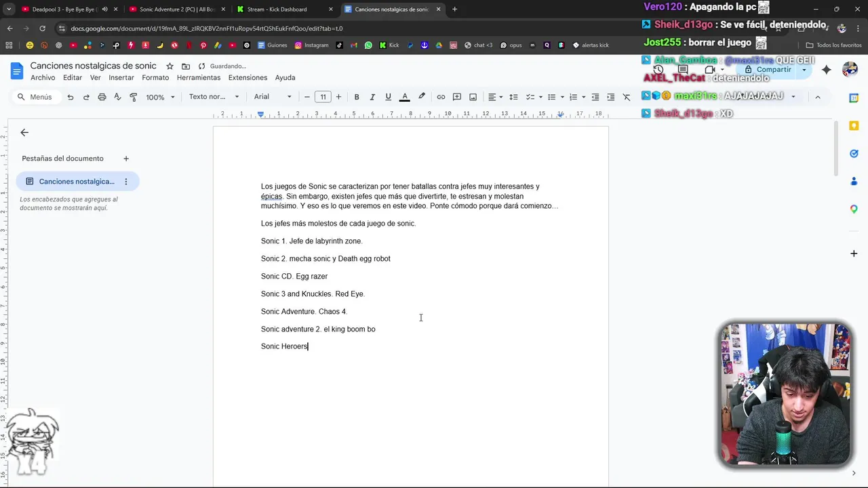Close the document tabs sidebar arrow
Viewport: 868px width, 488px height.
tap(24, 133)
